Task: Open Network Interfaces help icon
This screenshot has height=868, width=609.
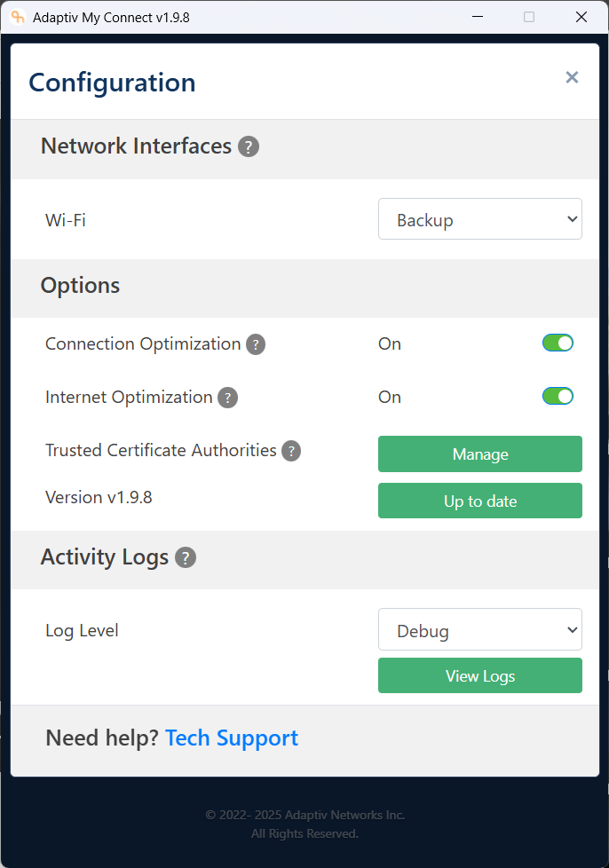Action: pos(249,146)
